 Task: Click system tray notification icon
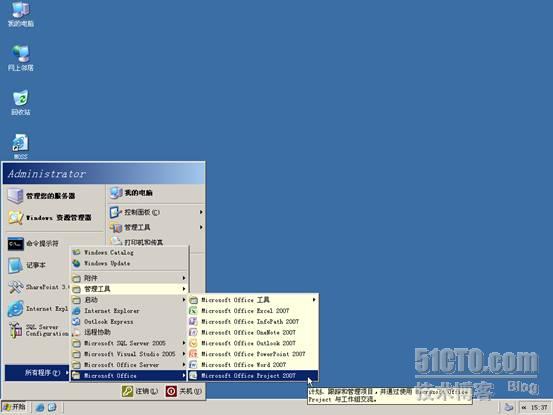tap(508, 408)
